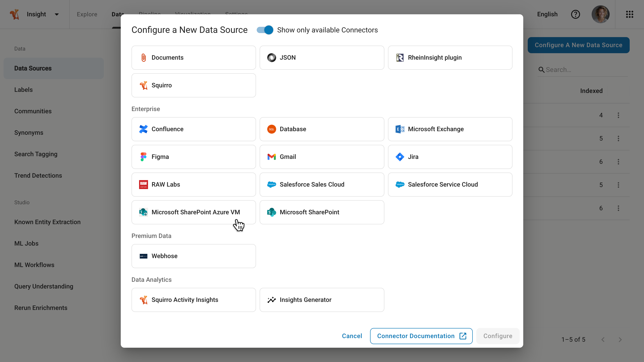This screenshot has width=644, height=362.
Task: Open the user profile avatar
Action: coord(600,14)
